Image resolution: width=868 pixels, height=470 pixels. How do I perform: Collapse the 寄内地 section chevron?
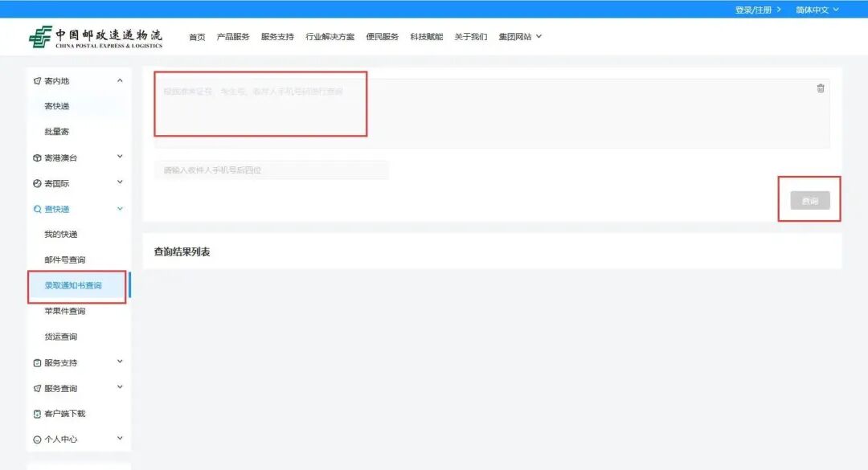pyautogui.click(x=120, y=81)
